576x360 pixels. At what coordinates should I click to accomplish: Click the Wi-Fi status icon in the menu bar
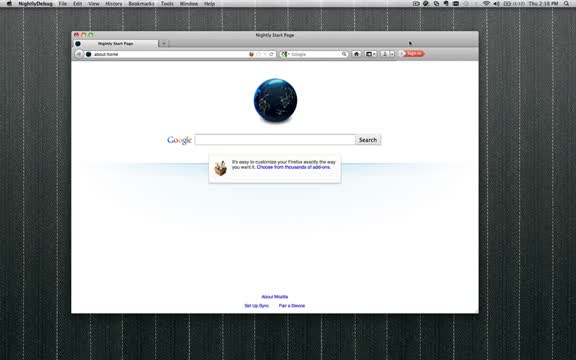pos(486,4)
